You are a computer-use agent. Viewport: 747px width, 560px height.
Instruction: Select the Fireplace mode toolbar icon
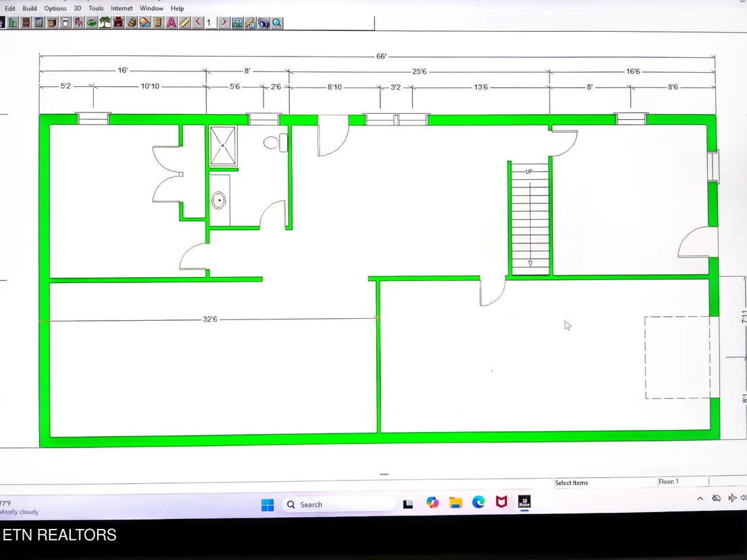tap(119, 22)
